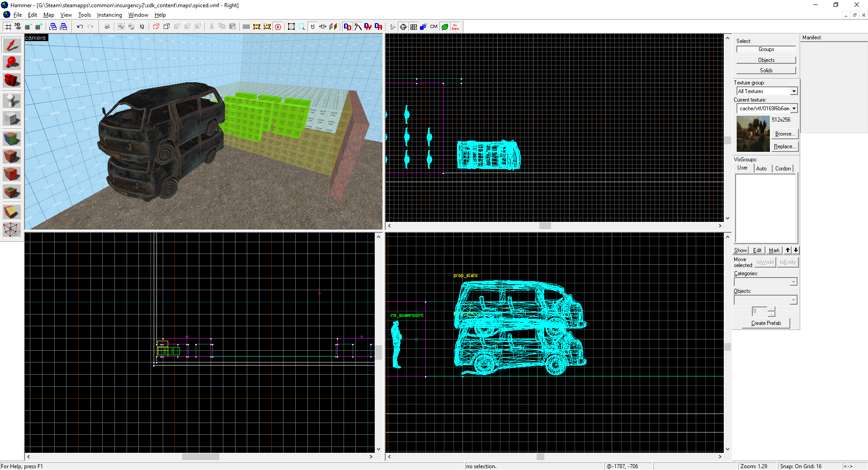Click the Replace... texture button
868x470 pixels.
[x=785, y=146]
